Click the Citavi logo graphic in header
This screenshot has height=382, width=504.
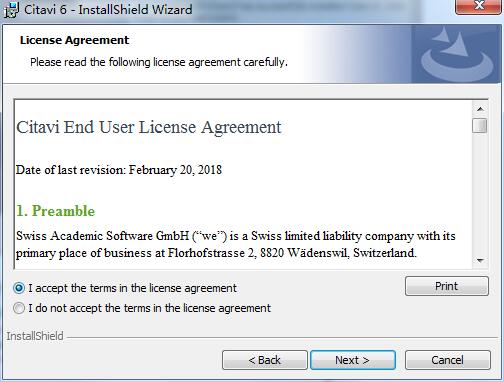tap(457, 54)
